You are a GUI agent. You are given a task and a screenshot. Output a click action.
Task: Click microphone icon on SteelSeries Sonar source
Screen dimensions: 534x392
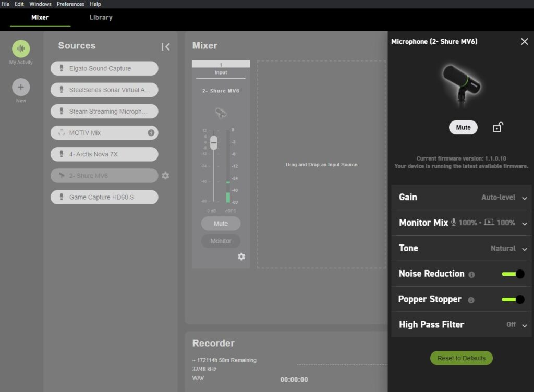coord(62,90)
